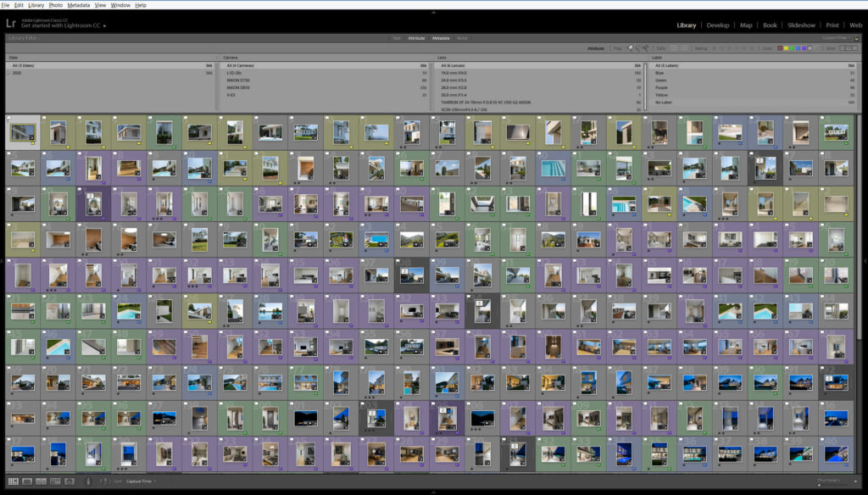The height and width of the screenshot is (495, 868).
Task: Select NIKON D810 in Camera column
Action: [x=238, y=87]
